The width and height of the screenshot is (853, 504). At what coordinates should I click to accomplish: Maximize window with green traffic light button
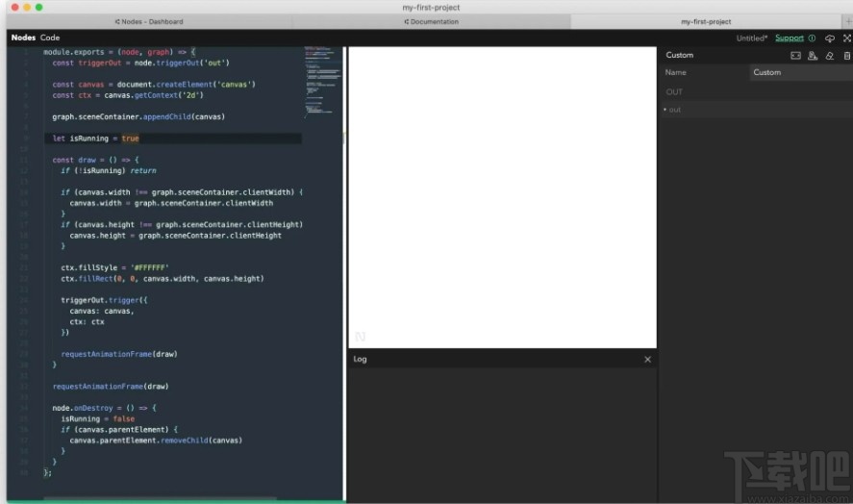38,7
